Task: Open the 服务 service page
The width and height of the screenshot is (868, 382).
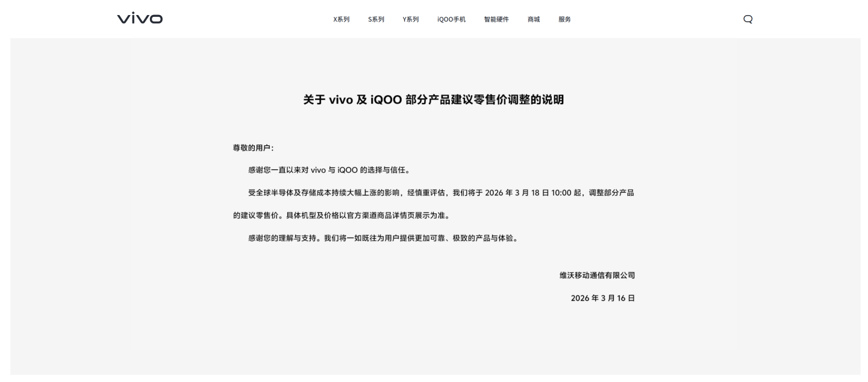Action: pyautogui.click(x=564, y=19)
